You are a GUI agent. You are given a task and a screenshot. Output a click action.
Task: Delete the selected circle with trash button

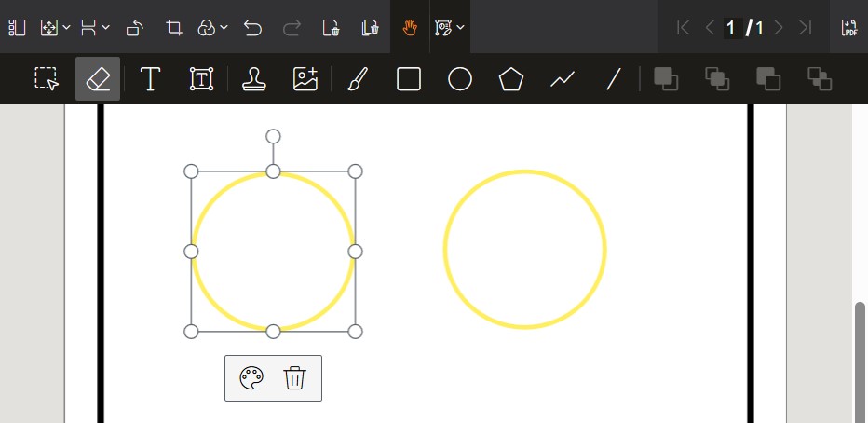pos(294,378)
